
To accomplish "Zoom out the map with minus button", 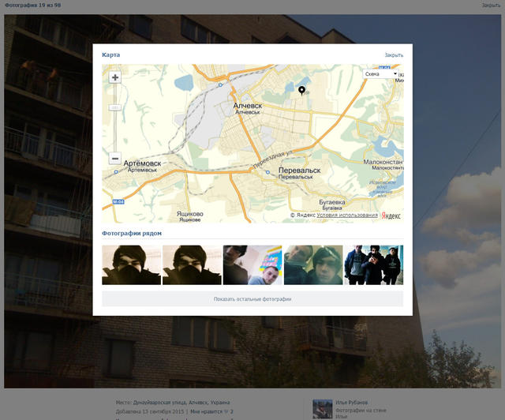I will point(115,158).
